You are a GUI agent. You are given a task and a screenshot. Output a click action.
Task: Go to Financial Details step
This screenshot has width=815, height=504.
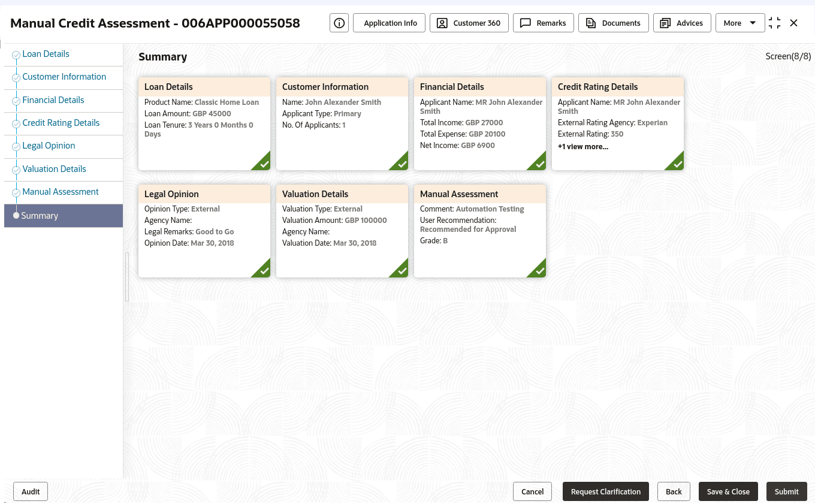(53, 100)
